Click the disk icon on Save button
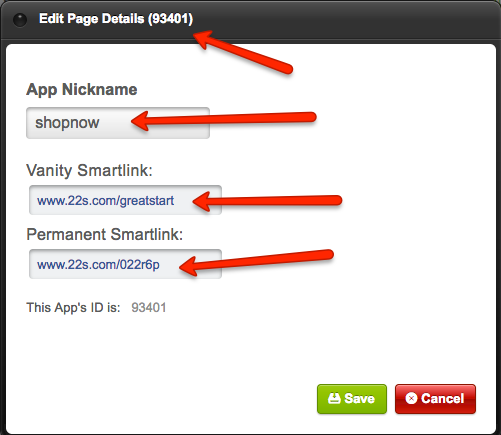Viewport: 501px width, 435px height. pos(334,398)
